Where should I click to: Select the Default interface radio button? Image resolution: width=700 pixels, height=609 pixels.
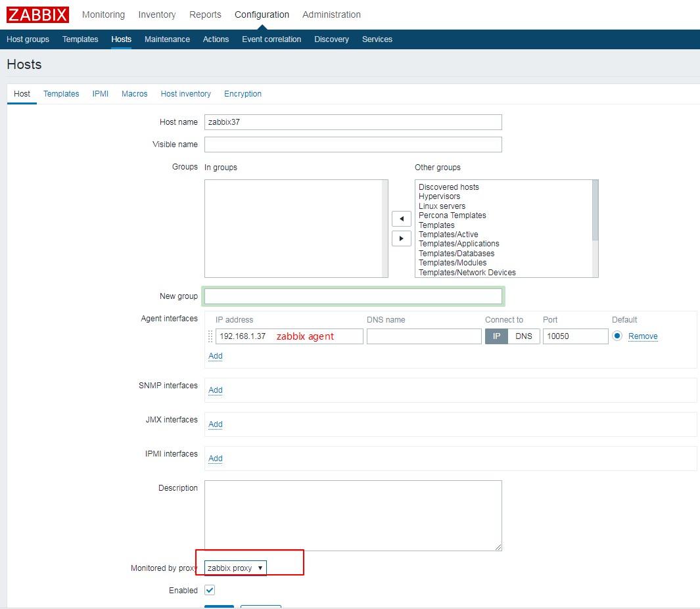617,336
